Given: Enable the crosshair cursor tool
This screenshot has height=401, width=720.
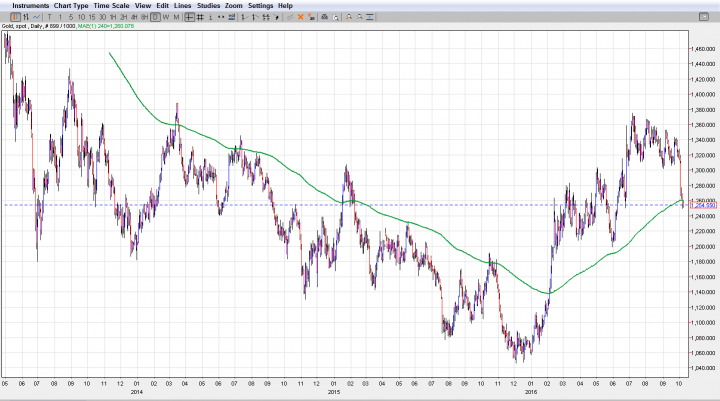Looking at the screenshot, I should [x=189, y=17].
